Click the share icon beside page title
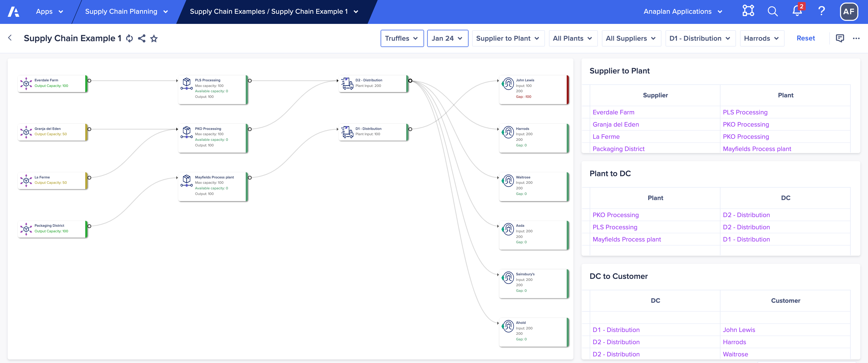 [x=142, y=38]
